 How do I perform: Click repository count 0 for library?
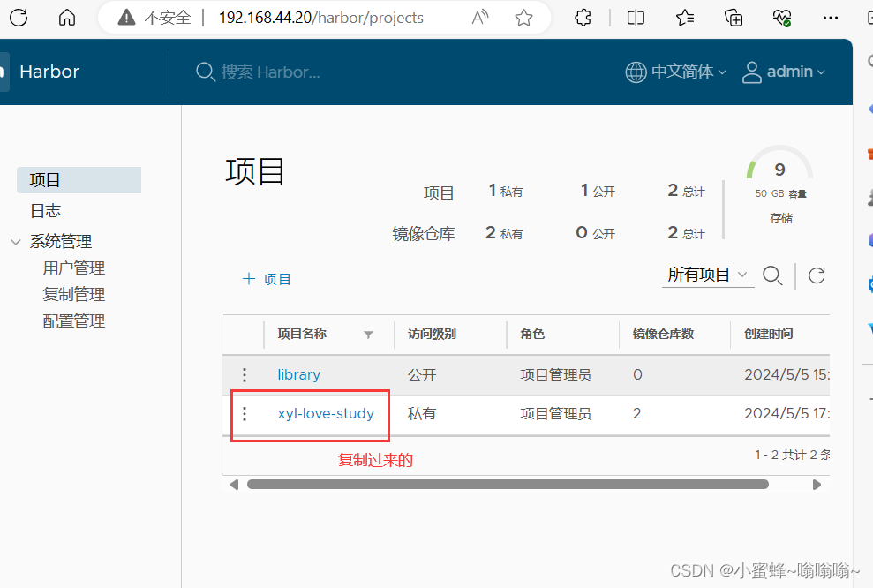point(637,374)
